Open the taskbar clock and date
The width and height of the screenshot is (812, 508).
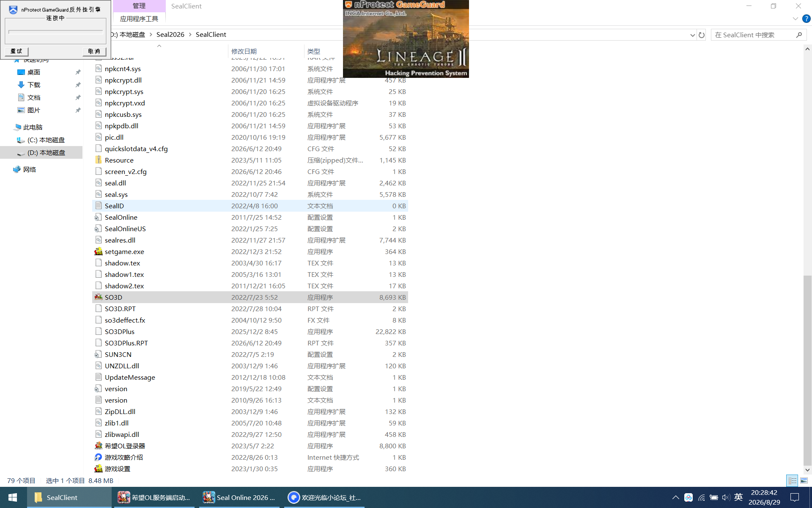pos(764,497)
